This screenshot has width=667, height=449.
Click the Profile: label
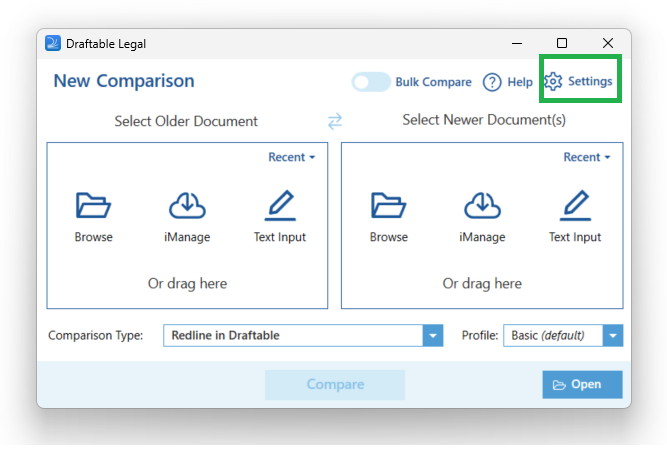(x=480, y=335)
